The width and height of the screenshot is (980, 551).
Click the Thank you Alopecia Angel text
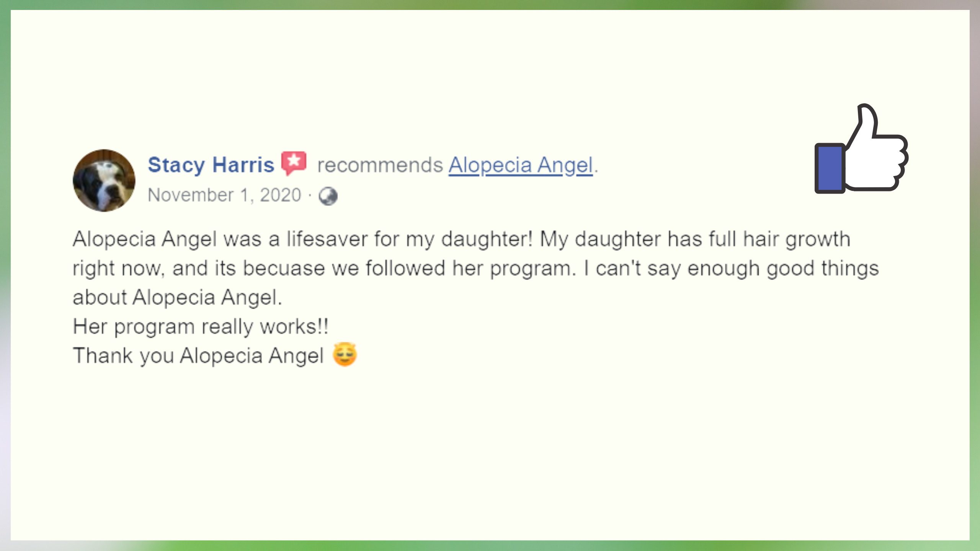(x=199, y=356)
